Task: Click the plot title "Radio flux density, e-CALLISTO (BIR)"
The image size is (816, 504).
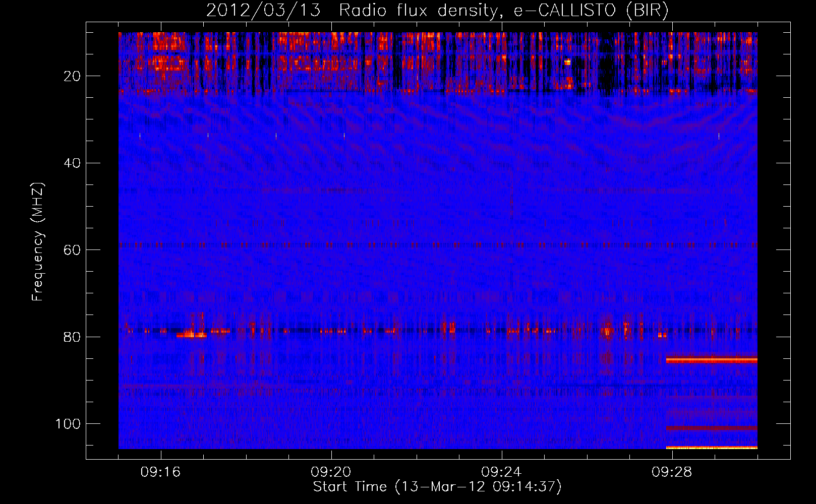Action: tap(504, 10)
